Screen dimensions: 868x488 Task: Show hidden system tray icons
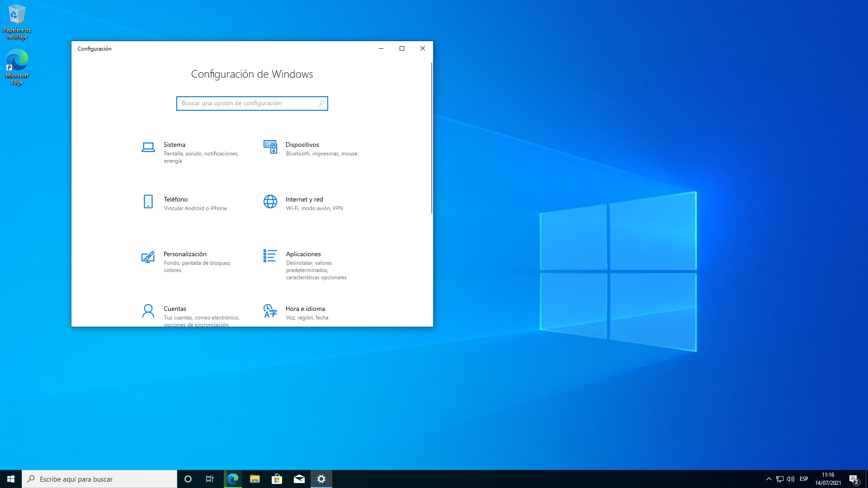pyautogui.click(x=769, y=479)
